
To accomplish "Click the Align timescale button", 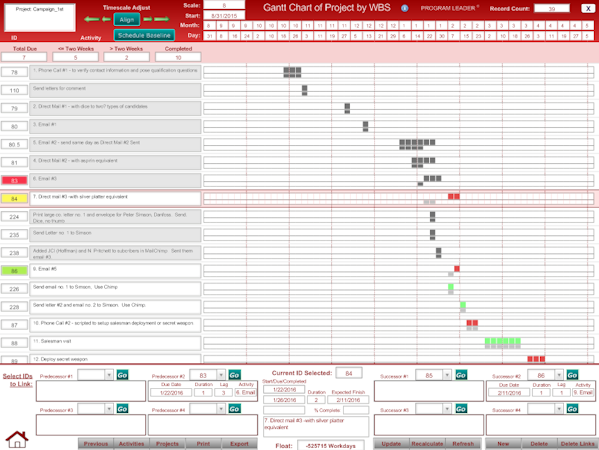I will tap(127, 19).
